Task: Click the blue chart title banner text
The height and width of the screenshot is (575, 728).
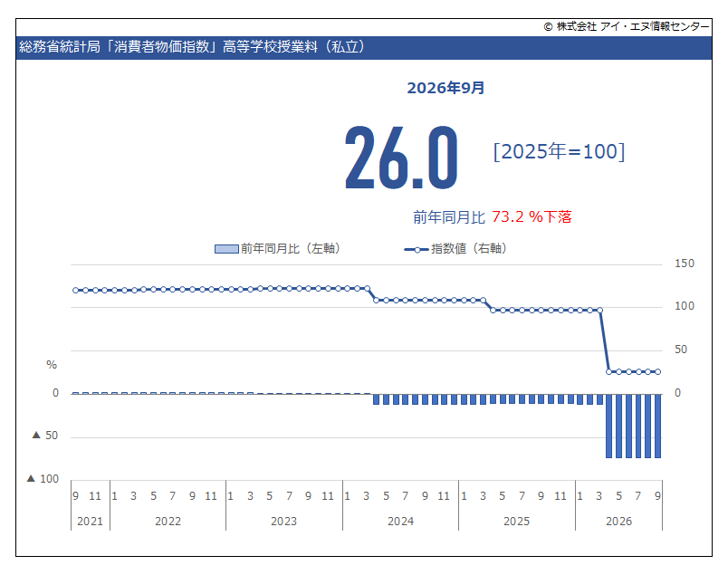Action: [192, 47]
